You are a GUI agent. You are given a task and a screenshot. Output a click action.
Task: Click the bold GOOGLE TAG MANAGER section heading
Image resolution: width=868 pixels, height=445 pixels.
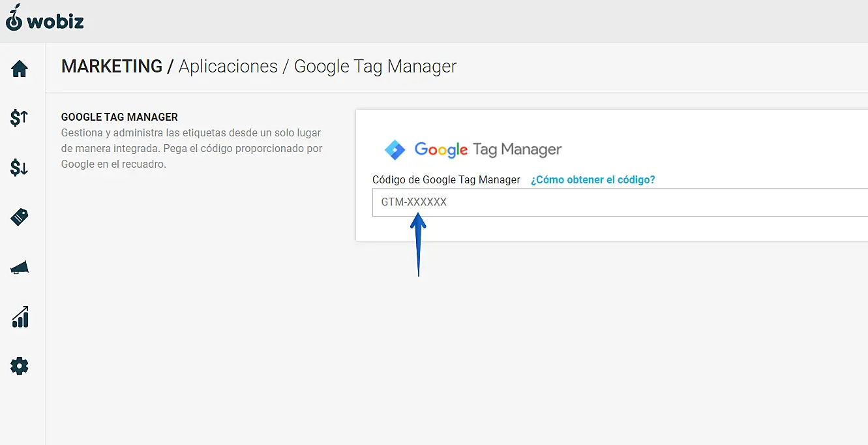(119, 117)
